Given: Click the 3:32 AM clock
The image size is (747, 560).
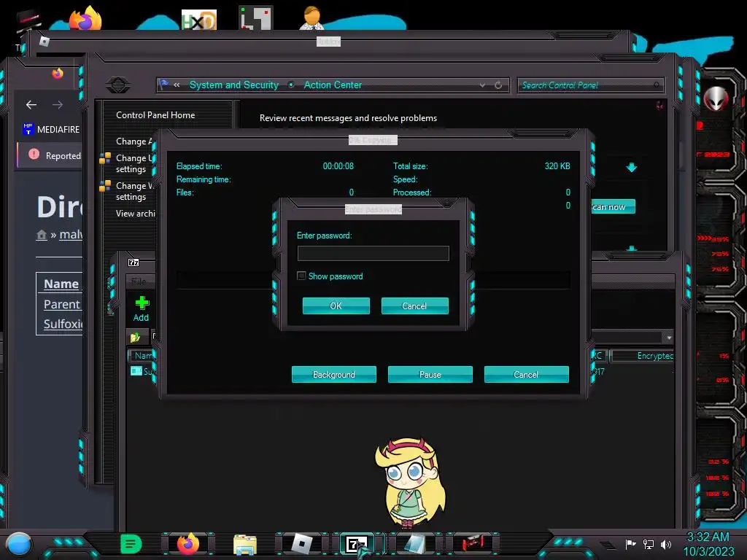Looking at the screenshot, I should coord(708,537).
